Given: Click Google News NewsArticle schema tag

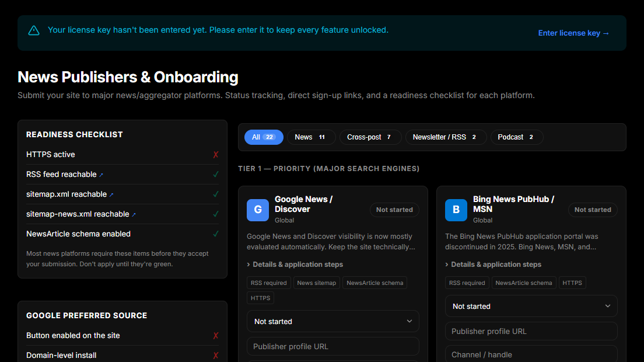Looking at the screenshot, I should tap(374, 283).
